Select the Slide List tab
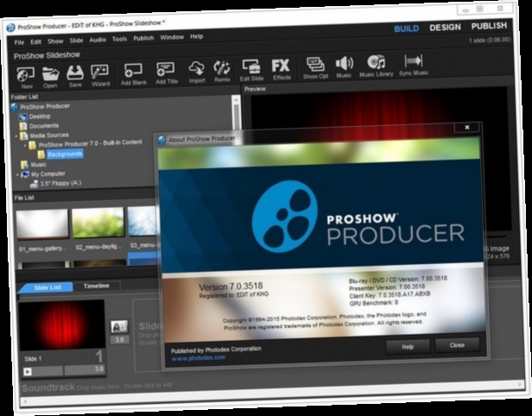Screen dimensions: 532x416 [46, 288]
